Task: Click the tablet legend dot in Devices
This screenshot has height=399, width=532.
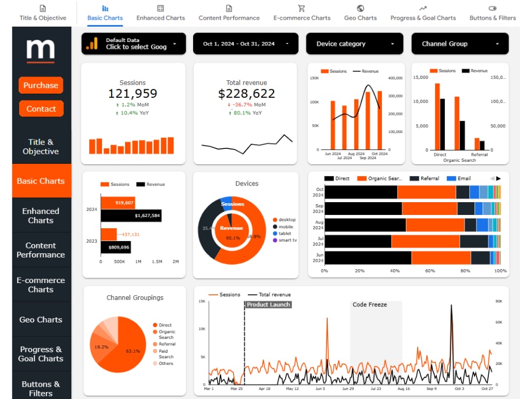Action: 275,234
